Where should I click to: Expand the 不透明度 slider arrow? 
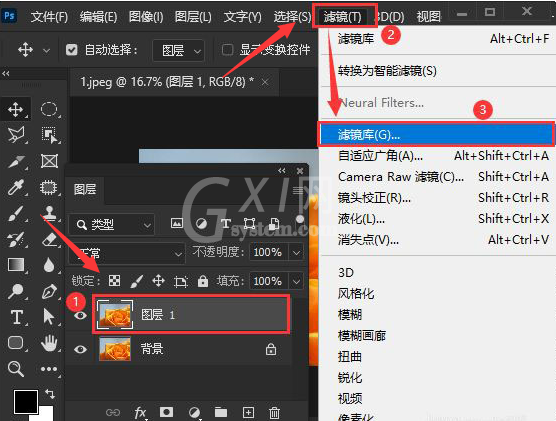point(296,253)
